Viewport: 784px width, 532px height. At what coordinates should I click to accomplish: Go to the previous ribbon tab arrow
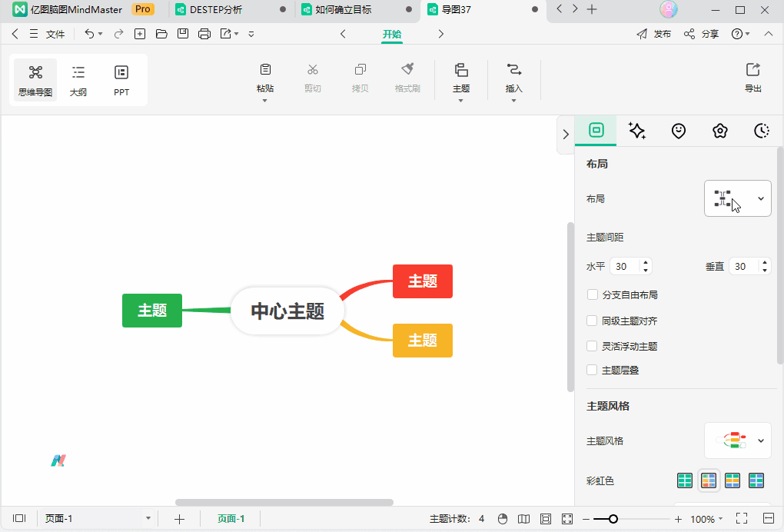tap(343, 34)
